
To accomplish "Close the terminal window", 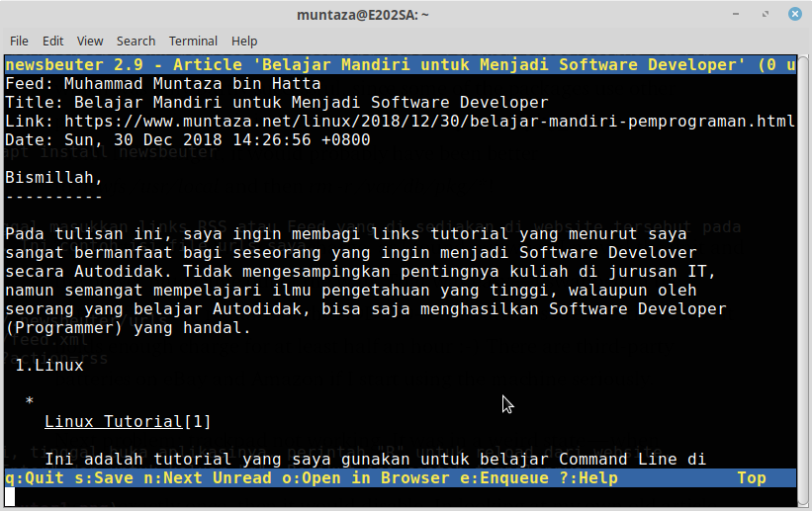I will point(795,14).
